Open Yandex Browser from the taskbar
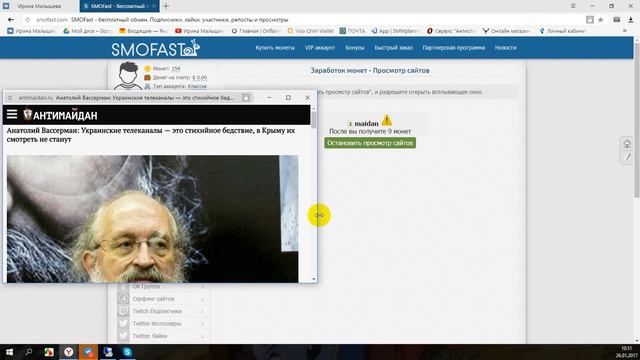The width and height of the screenshot is (640, 360). click(x=69, y=352)
